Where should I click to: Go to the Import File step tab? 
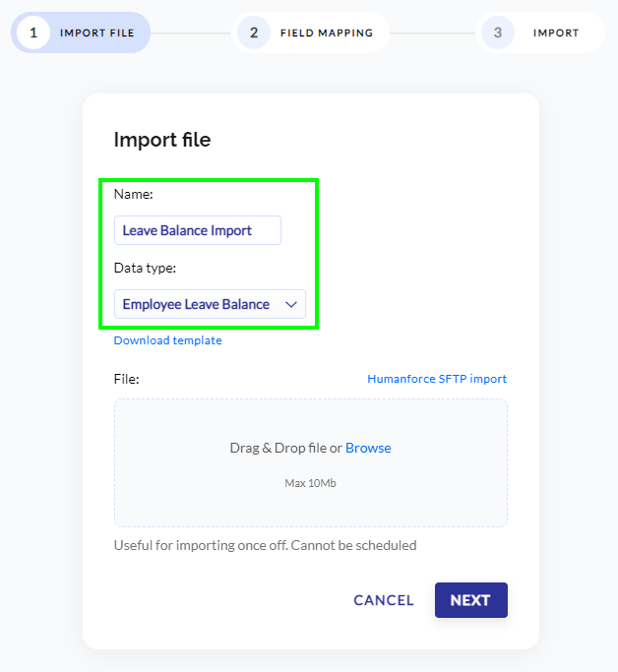(81, 32)
